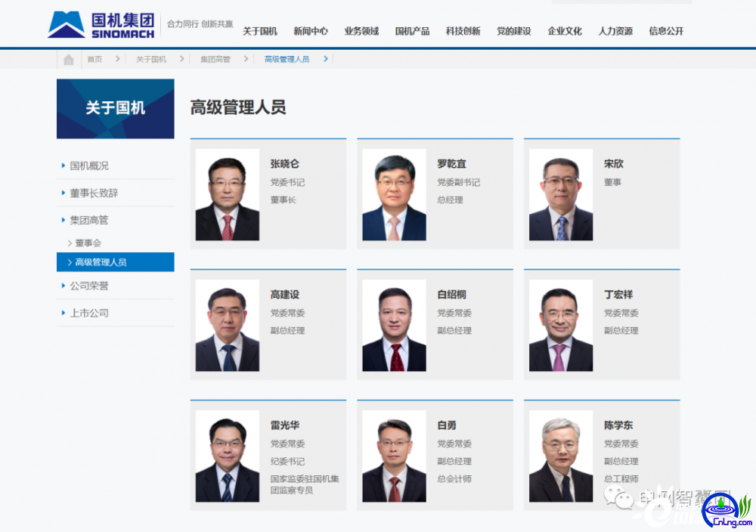Viewport: 756px width, 532px height.
Task: Open 上市公司 sidebar link
Action: click(x=89, y=313)
